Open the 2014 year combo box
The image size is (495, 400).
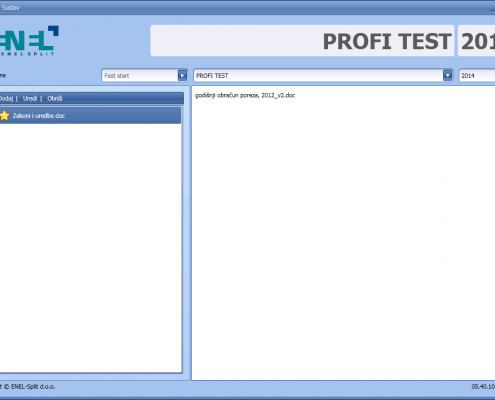pos(477,76)
